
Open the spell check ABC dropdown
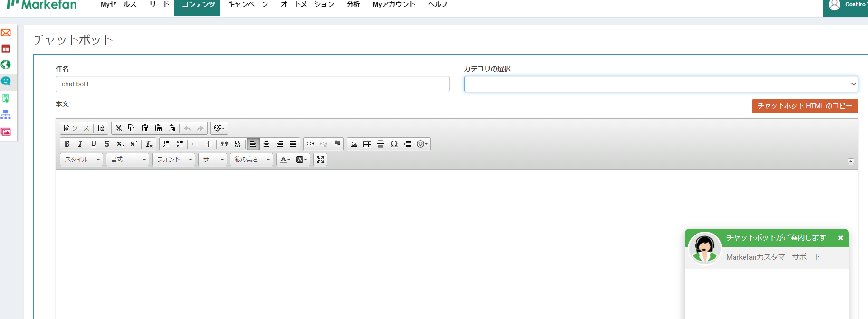[x=219, y=128]
